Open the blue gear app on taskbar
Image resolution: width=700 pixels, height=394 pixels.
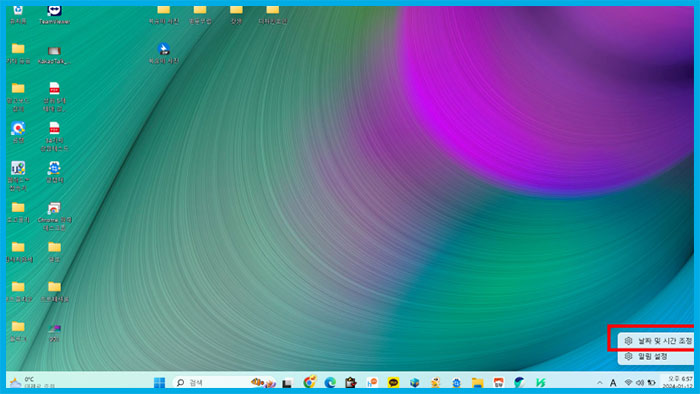click(x=456, y=382)
